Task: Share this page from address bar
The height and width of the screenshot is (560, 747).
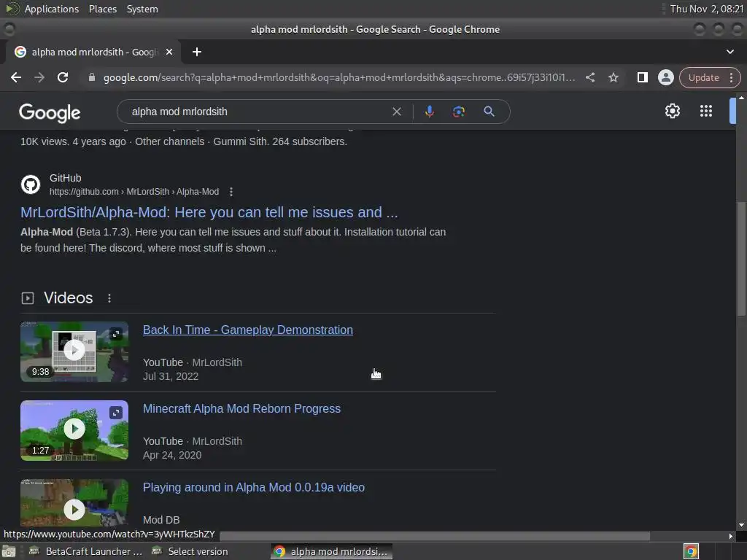Action: [x=590, y=77]
